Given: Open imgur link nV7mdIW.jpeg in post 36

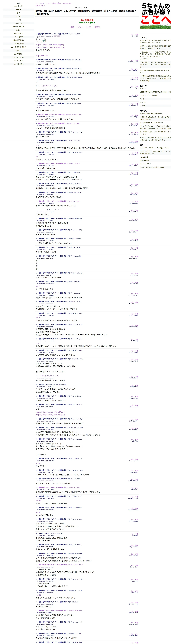Looking at the screenshot, I should pos(51,412).
